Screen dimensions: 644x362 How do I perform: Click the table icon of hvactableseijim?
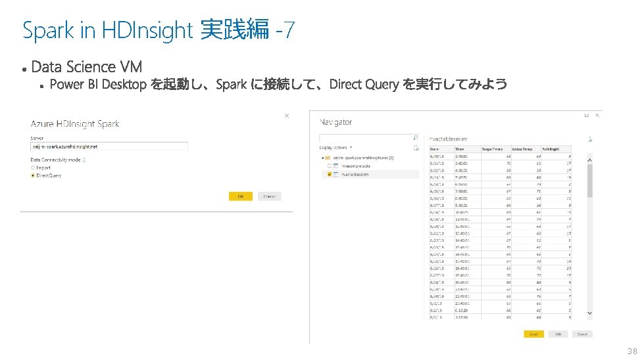tap(336, 174)
